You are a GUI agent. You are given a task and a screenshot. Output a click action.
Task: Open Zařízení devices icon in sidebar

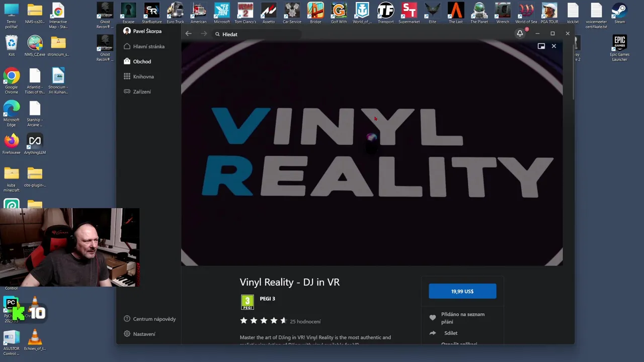click(127, 92)
